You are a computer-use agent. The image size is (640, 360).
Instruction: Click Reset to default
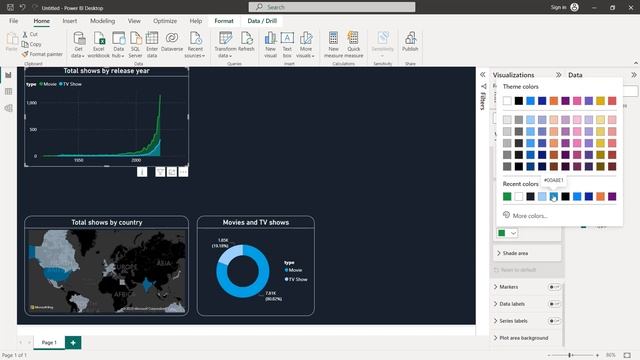[x=515, y=270]
